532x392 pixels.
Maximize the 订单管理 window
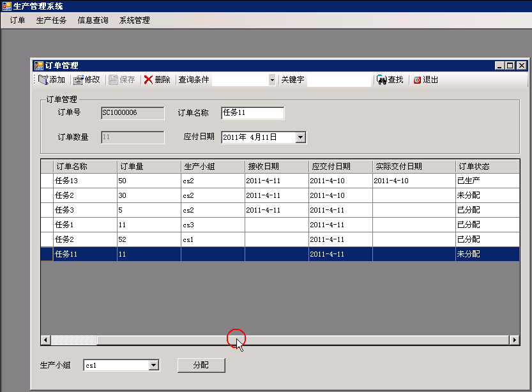click(510, 66)
